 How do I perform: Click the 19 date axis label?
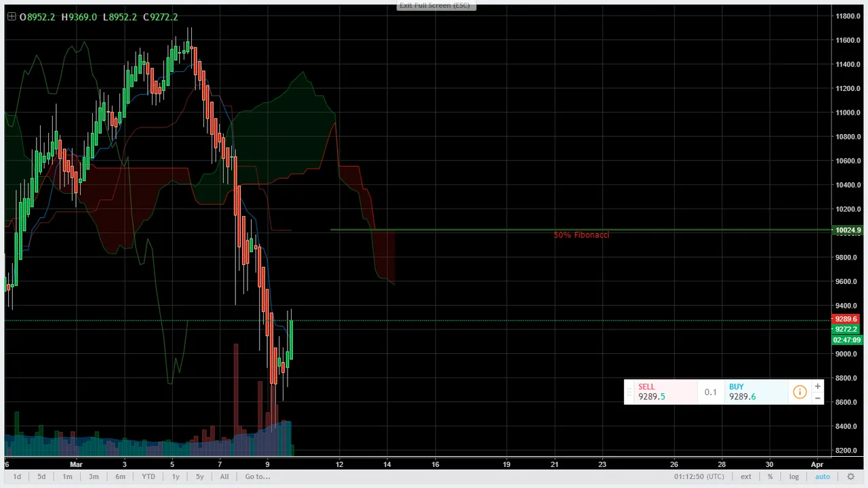click(507, 464)
